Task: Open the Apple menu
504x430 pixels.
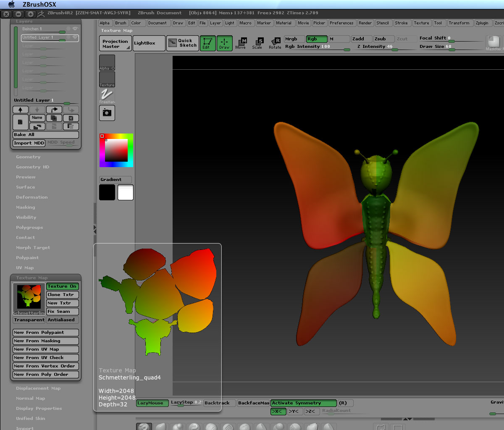Action: 12,5
